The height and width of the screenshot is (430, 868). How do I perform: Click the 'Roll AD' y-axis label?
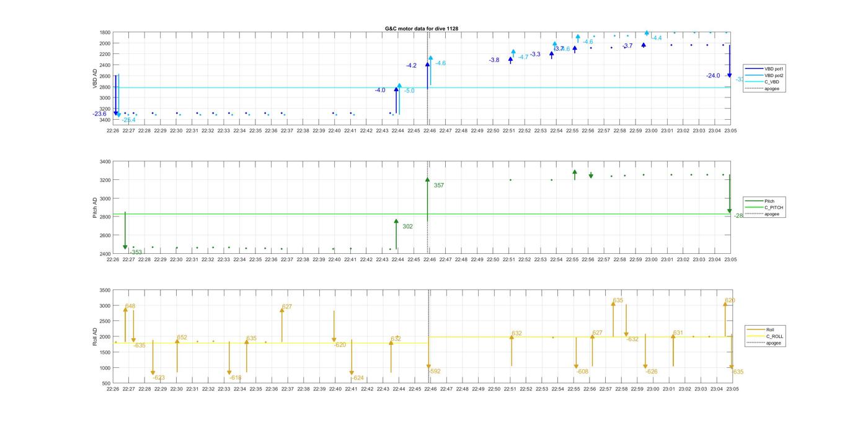click(95, 336)
